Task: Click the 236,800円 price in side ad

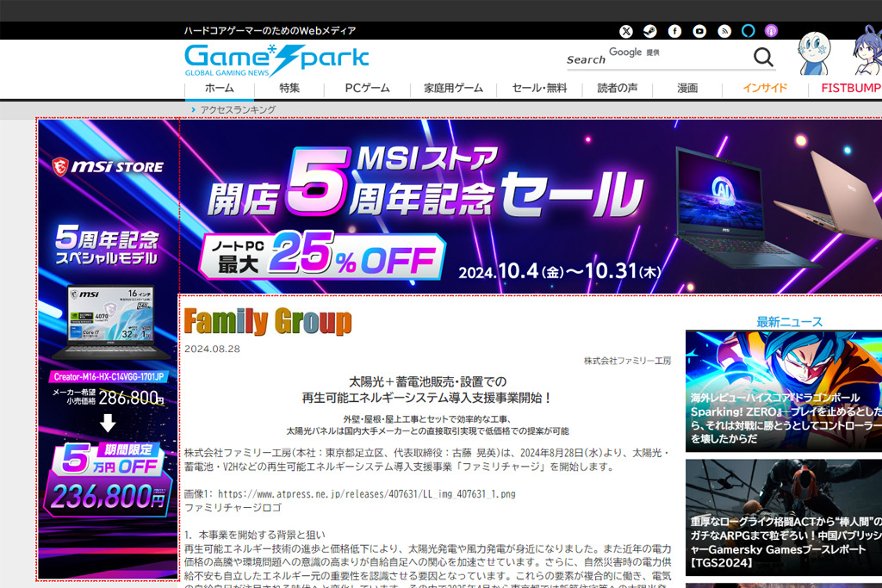Action: click(109, 497)
